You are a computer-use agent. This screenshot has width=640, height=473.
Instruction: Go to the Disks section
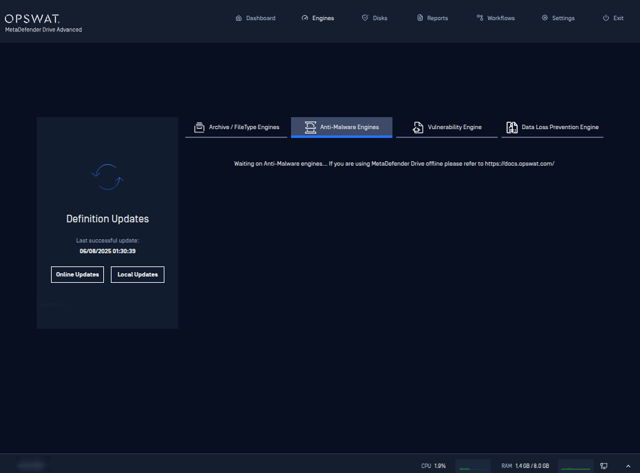tap(374, 18)
